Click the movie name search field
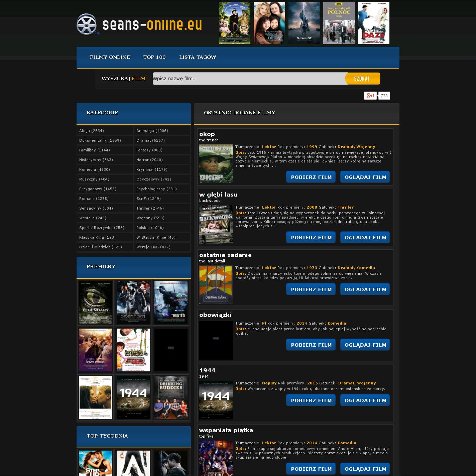The width and height of the screenshot is (476, 476). [248, 79]
